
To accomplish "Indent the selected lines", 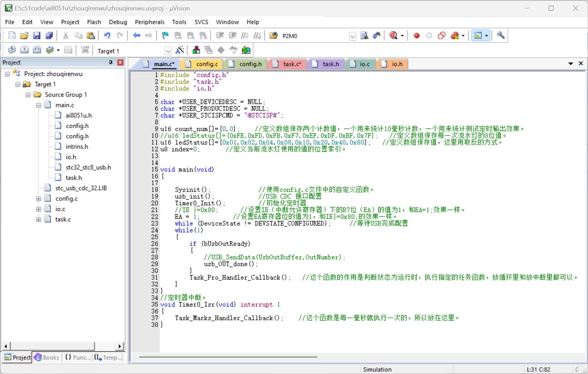I will pyautogui.click(x=220, y=36).
